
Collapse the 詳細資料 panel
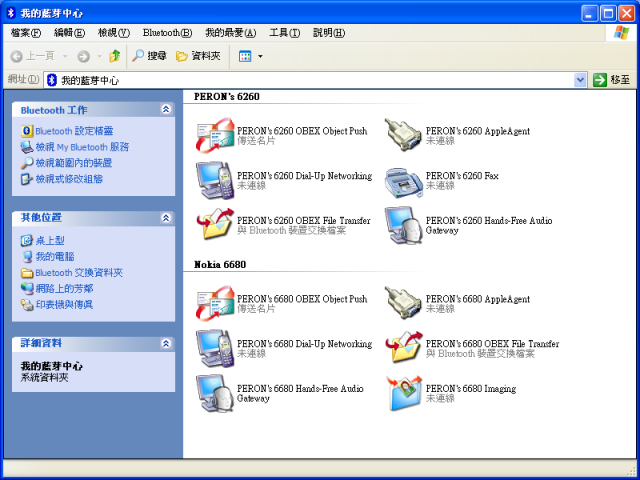166,343
